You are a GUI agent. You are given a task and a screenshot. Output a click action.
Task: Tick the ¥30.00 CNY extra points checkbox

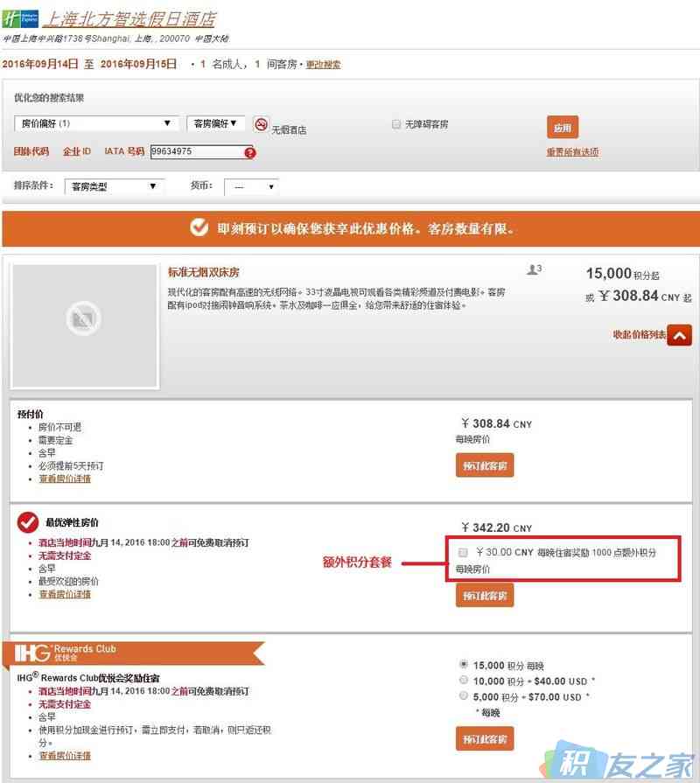[463, 552]
